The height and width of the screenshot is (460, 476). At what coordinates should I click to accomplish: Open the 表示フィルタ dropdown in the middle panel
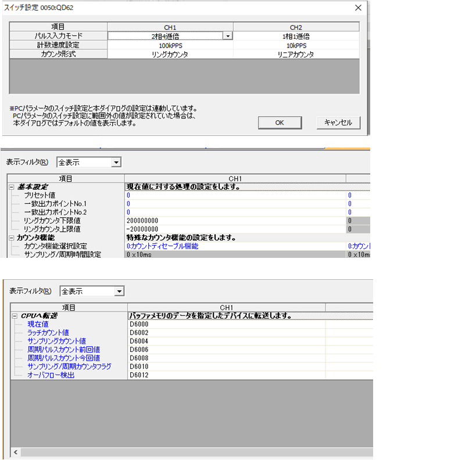[x=116, y=162]
